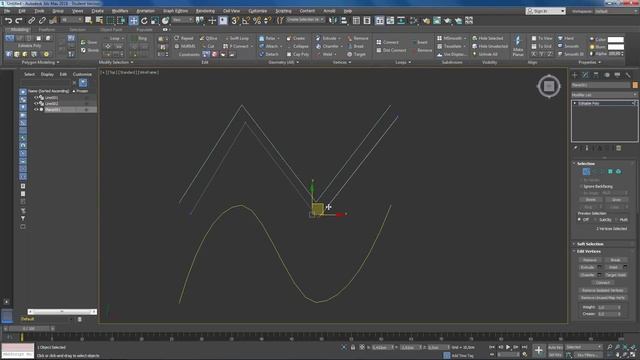The height and width of the screenshot is (360, 640).
Task: Toggle visibility eye of Plane001
Action: [x=36, y=109]
